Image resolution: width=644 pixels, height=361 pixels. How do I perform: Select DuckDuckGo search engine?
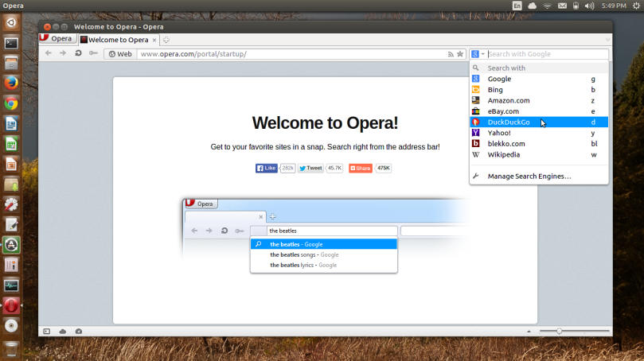point(539,122)
